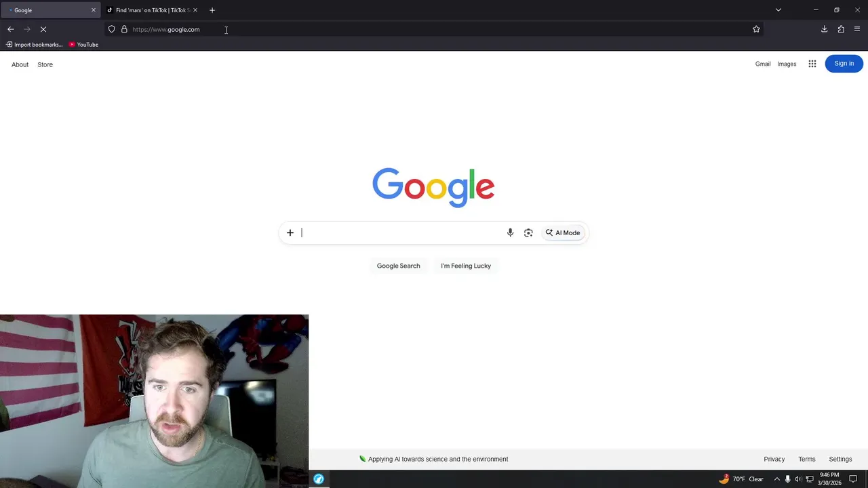
Task: Click I'm Feeling Lucky
Action: (x=466, y=266)
